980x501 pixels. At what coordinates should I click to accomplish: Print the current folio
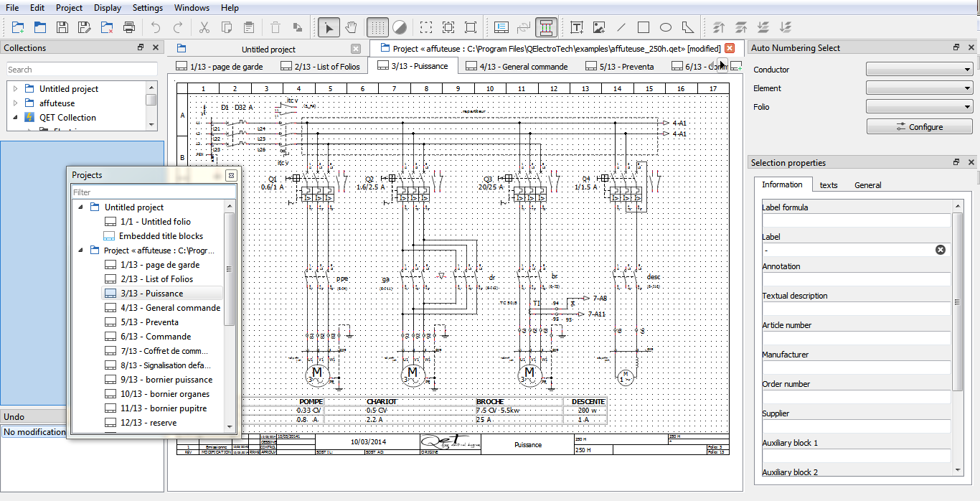[129, 28]
